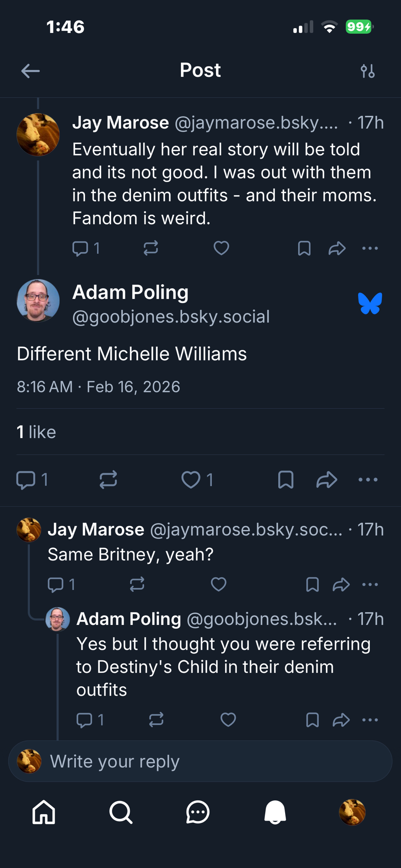Open the Chat messages tab
Viewport: 401px width, 868px height.
pyautogui.click(x=198, y=812)
